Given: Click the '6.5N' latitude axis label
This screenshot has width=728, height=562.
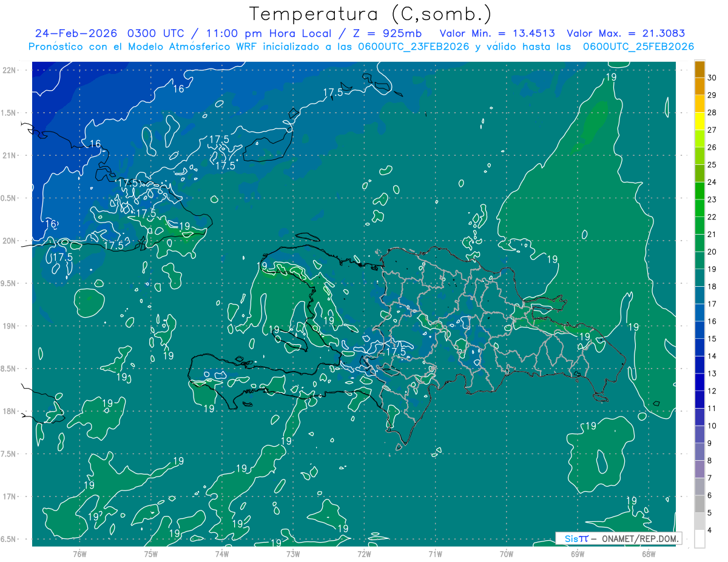Looking at the screenshot, I should tap(9, 540).
